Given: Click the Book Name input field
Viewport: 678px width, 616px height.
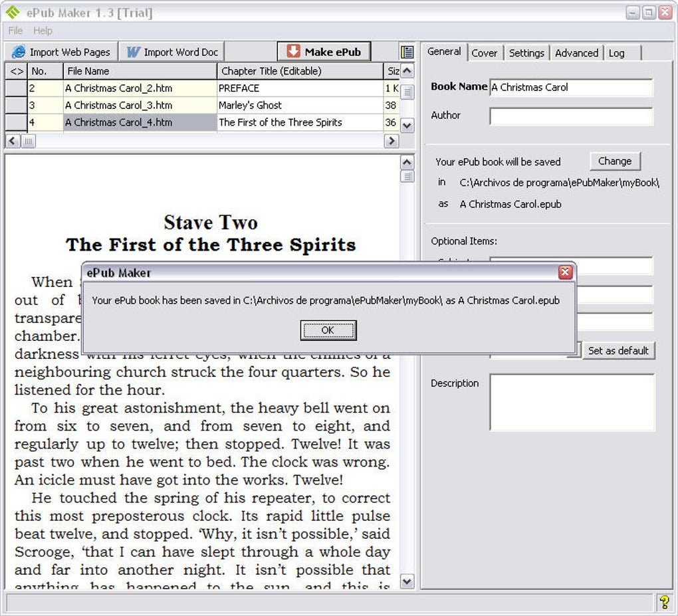Looking at the screenshot, I should [571, 87].
